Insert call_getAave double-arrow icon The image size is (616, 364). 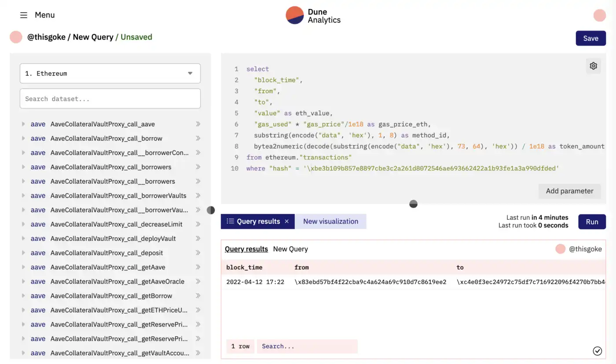point(198,267)
